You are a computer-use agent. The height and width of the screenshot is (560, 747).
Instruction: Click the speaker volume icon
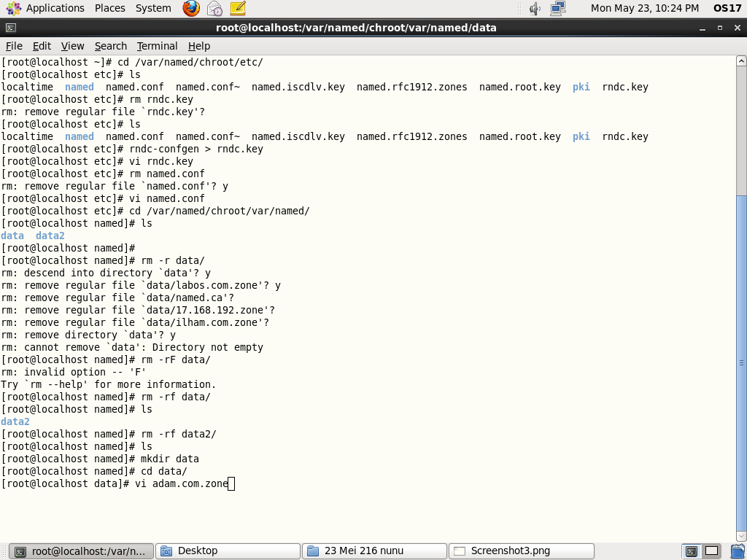pyautogui.click(x=535, y=8)
